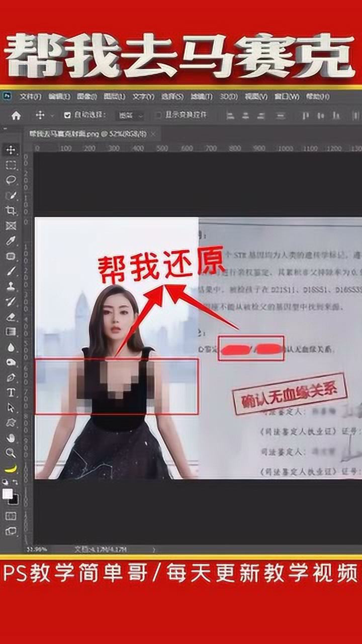Change screen mode icon at toolbox bottom
Screen dimensions: 362x644
click(x=11, y=530)
